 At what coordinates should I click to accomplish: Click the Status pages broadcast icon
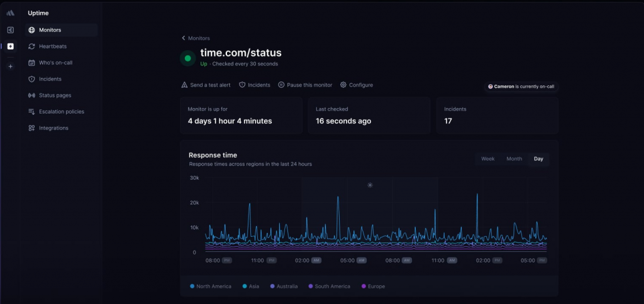point(32,95)
